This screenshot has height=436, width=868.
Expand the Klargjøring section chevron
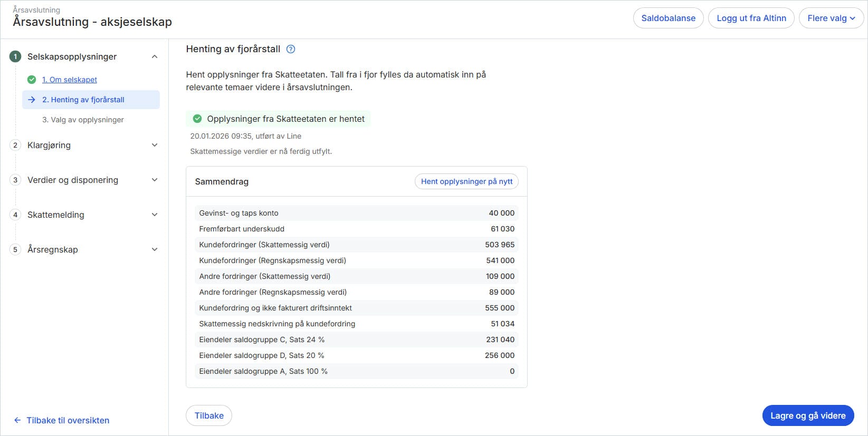coord(155,145)
